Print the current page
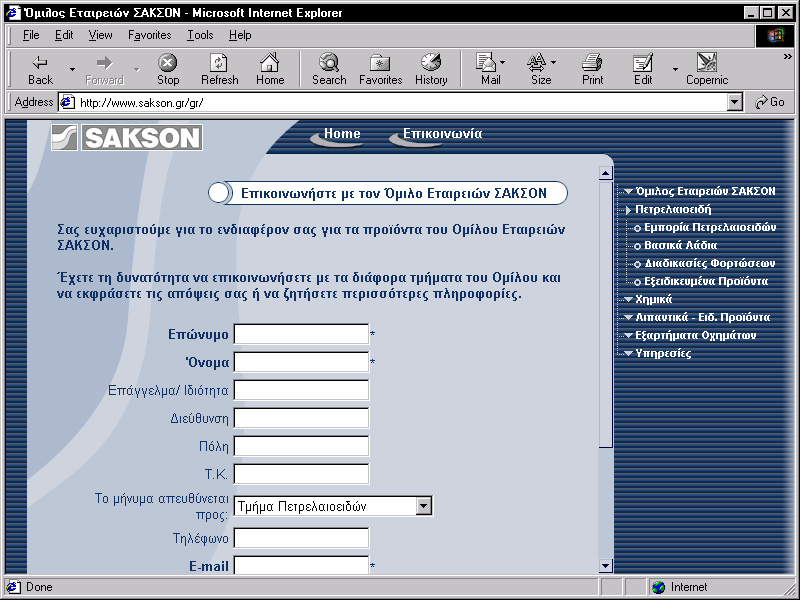This screenshot has width=800, height=600. 592,70
